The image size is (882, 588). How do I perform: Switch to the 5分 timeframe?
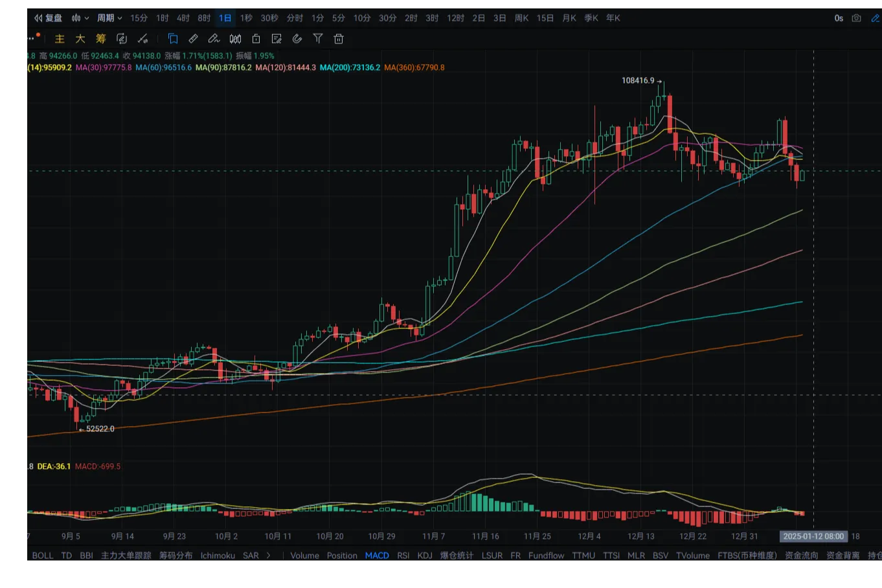pyautogui.click(x=339, y=18)
